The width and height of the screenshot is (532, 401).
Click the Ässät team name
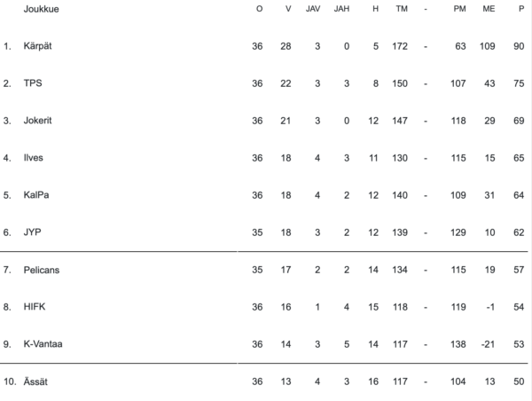coord(36,381)
